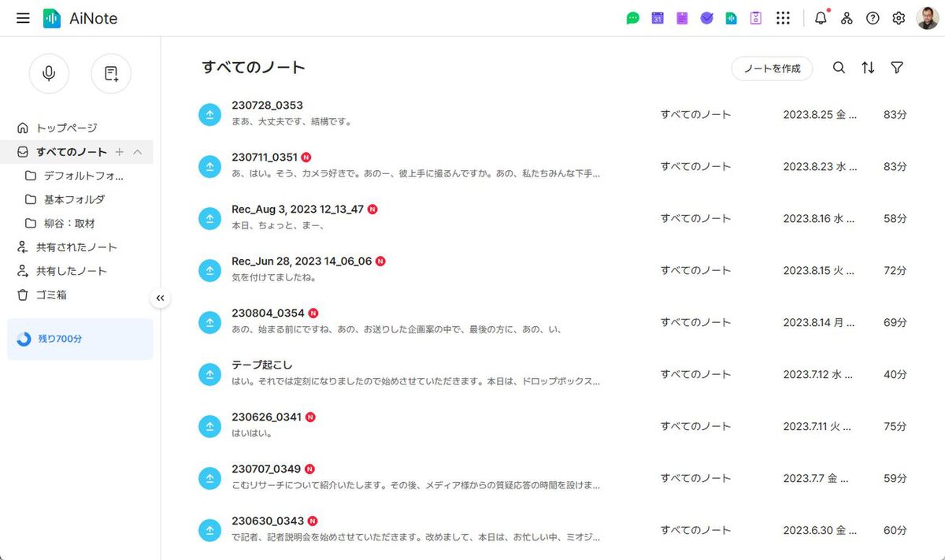Click the new text note icon
945x560 pixels.
pos(111,74)
